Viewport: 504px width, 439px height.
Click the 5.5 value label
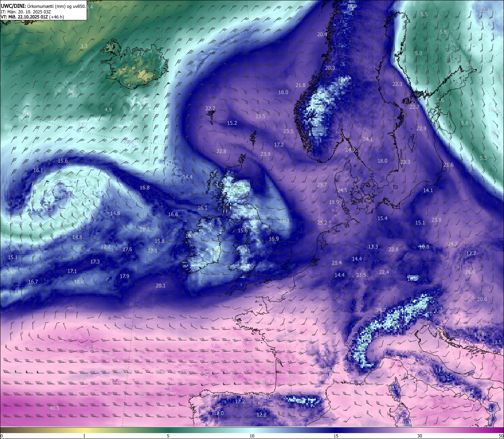pyautogui.click(x=424, y=15)
